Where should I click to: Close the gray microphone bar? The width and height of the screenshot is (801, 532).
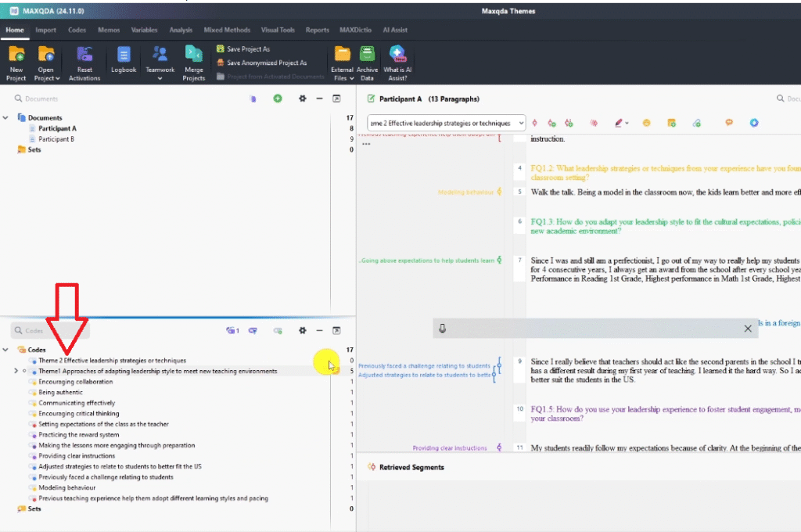(x=748, y=329)
